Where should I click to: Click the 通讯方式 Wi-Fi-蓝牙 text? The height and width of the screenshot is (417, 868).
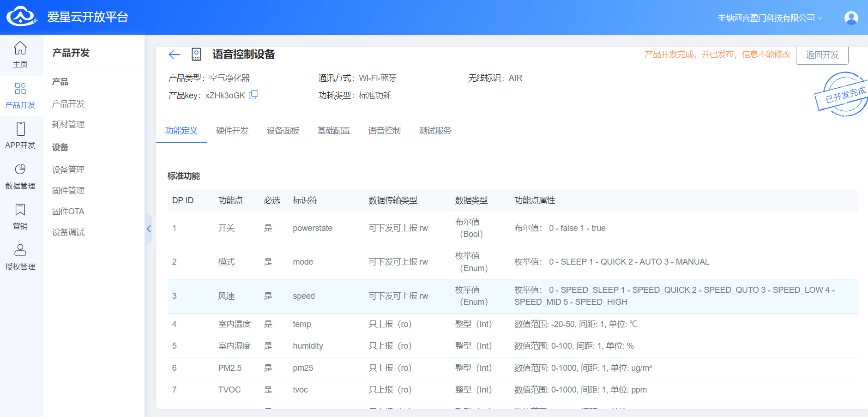357,78
